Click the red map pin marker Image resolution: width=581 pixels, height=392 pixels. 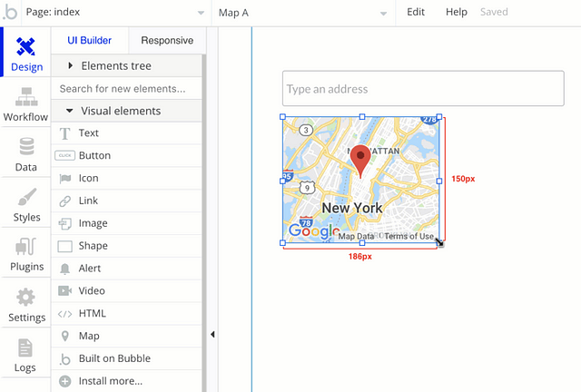(360, 162)
